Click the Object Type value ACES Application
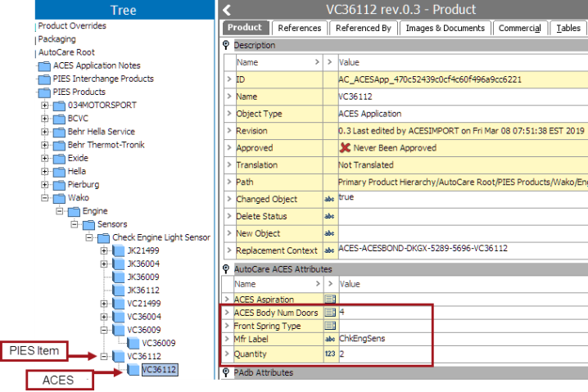 [369, 114]
